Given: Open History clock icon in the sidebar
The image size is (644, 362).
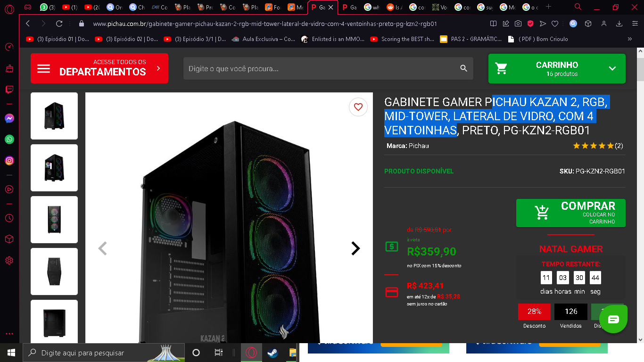Looking at the screenshot, I should click(x=9, y=218).
